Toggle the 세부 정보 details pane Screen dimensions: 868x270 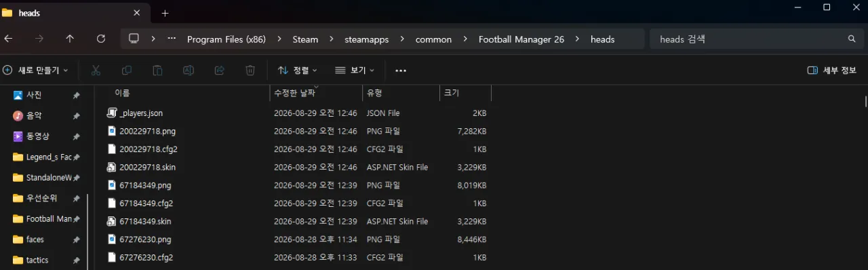(831, 70)
